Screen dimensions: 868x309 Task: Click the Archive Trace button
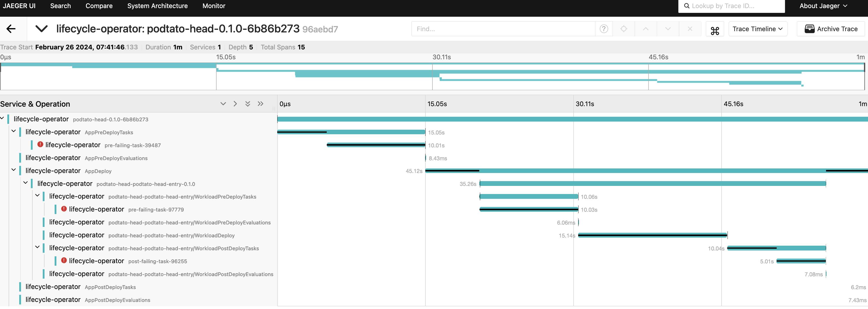coord(831,29)
